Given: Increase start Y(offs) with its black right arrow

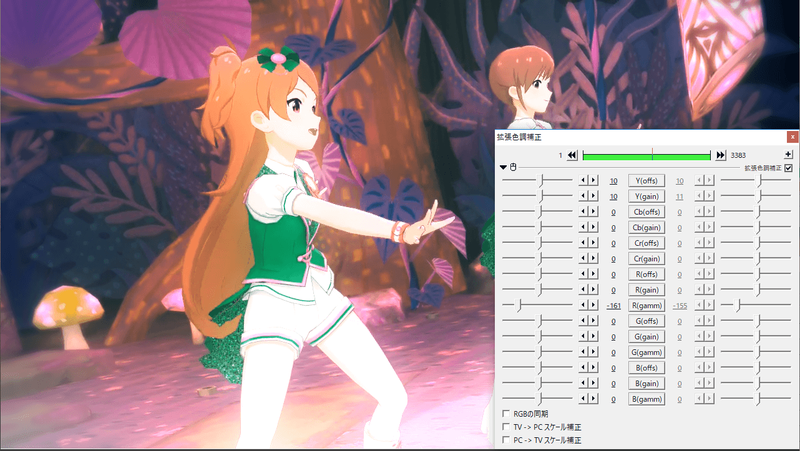Looking at the screenshot, I should (x=593, y=180).
